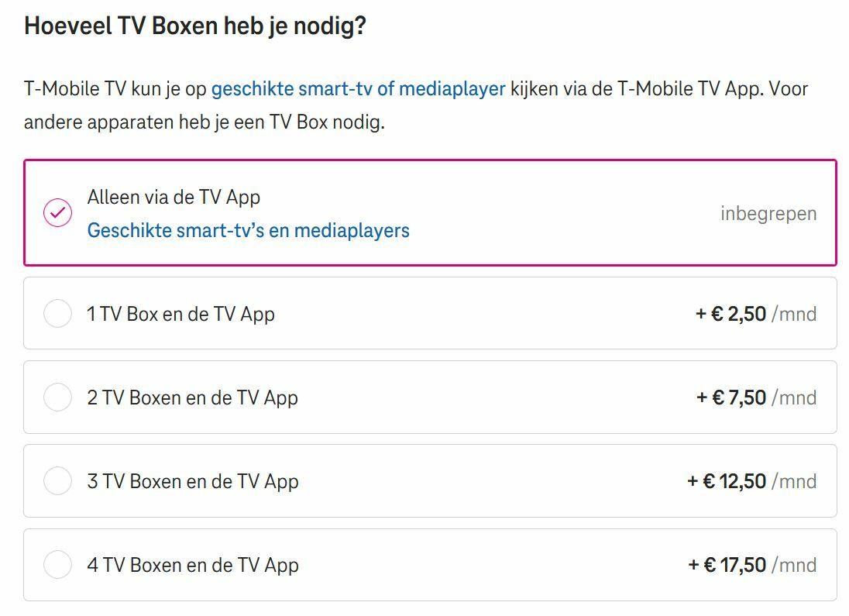Click the 'T-Mobile TV kun je op' intro text

[115, 89]
